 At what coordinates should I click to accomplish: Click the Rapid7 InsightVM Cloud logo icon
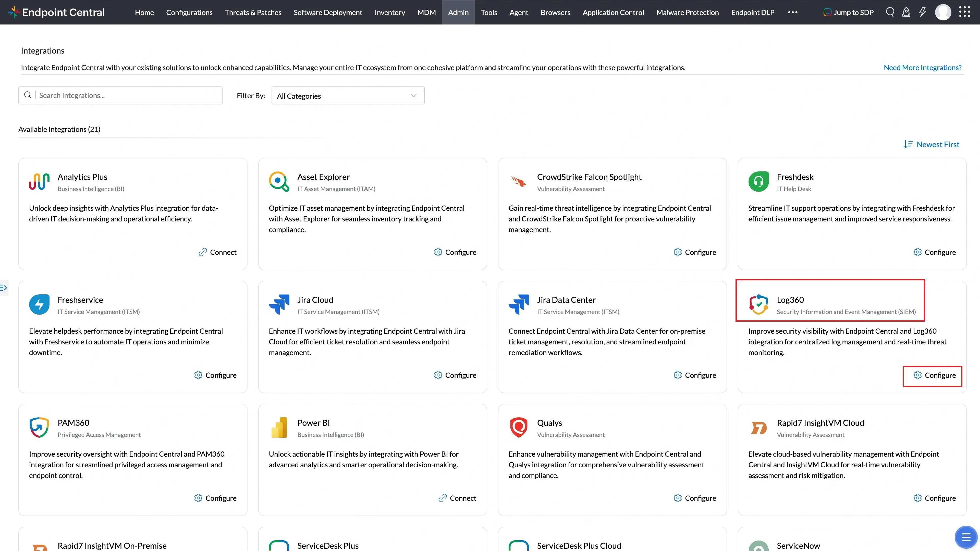(758, 428)
